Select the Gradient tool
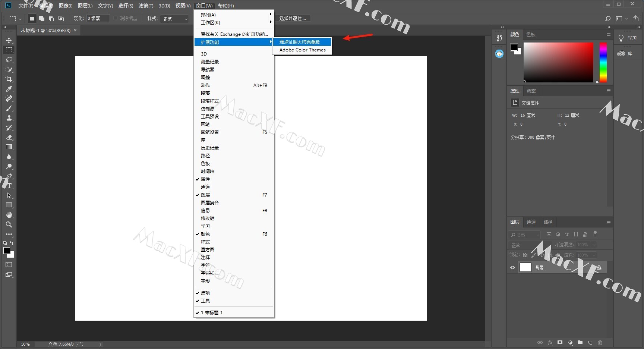 (9, 147)
